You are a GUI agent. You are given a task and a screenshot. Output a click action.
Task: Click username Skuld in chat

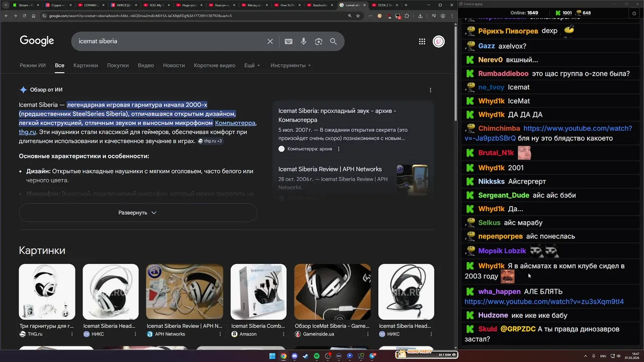tap(488, 329)
